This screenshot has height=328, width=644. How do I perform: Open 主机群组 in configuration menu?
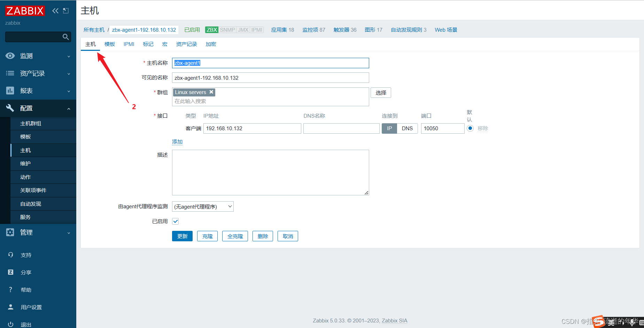pyautogui.click(x=43, y=124)
